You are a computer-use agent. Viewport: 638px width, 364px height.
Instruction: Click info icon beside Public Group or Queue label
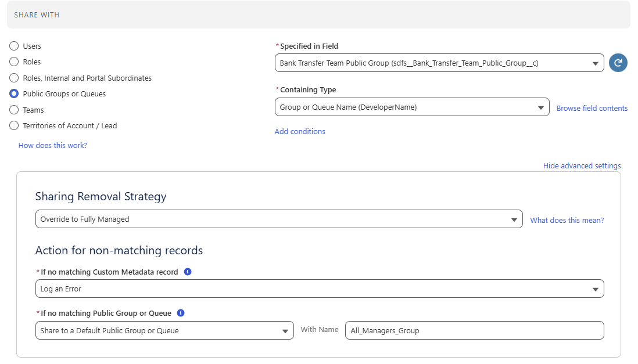[x=181, y=313]
